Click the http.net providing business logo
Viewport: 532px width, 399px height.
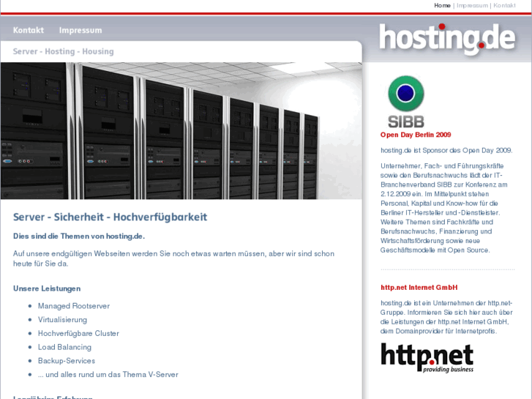pos(427,358)
